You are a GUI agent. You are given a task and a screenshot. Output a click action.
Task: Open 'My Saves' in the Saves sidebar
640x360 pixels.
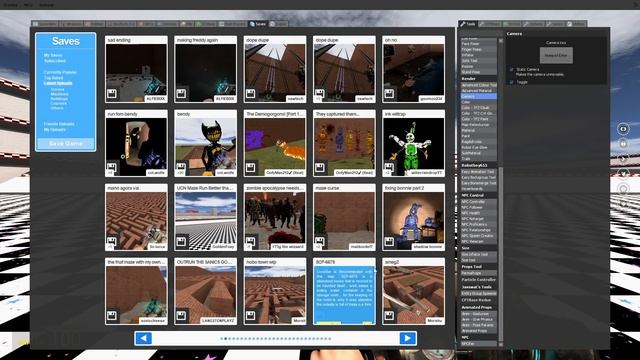(x=53, y=55)
